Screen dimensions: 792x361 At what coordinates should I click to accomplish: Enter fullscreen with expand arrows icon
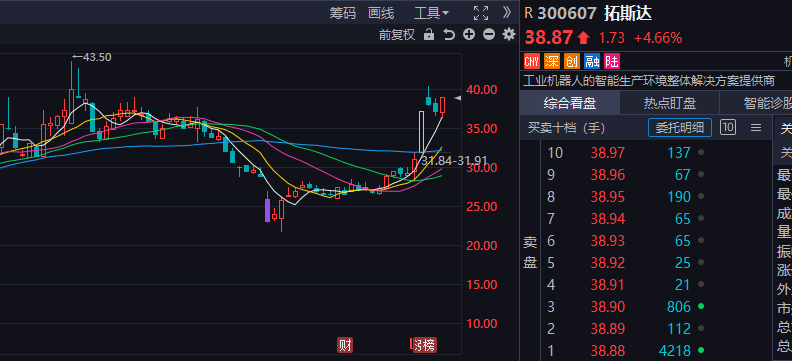click(x=481, y=13)
